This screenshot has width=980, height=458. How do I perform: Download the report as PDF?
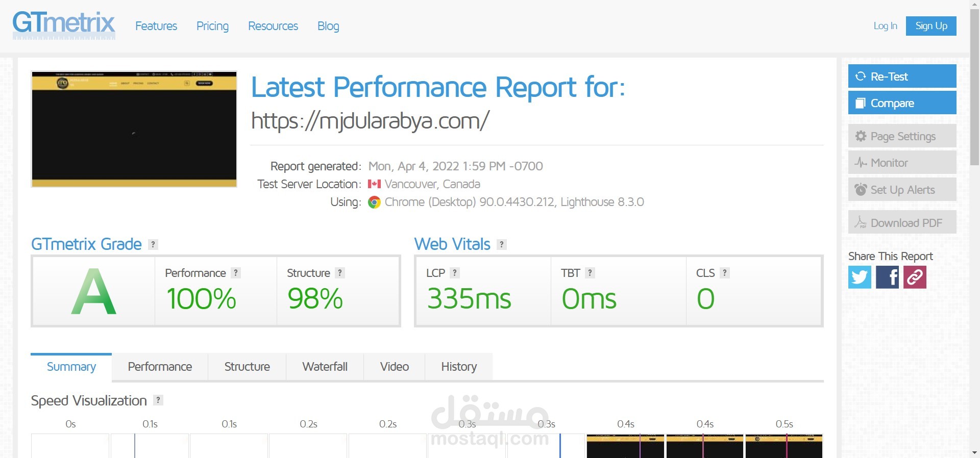click(902, 222)
